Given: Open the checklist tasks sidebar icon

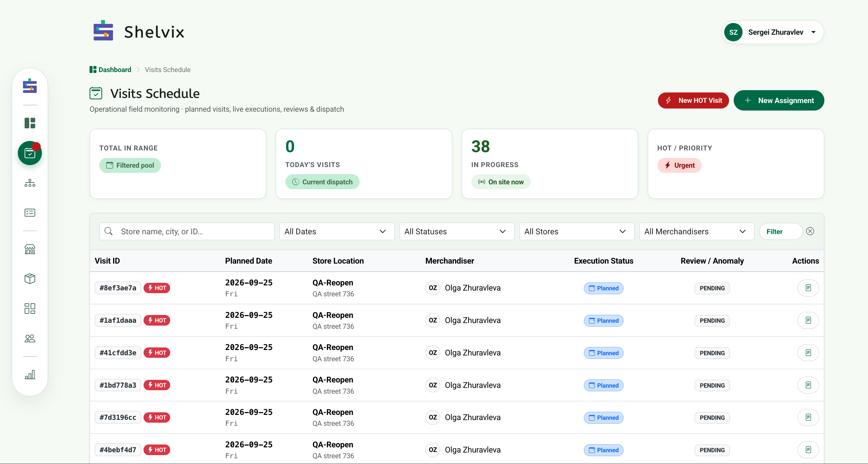Looking at the screenshot, I should coord(30,213).
